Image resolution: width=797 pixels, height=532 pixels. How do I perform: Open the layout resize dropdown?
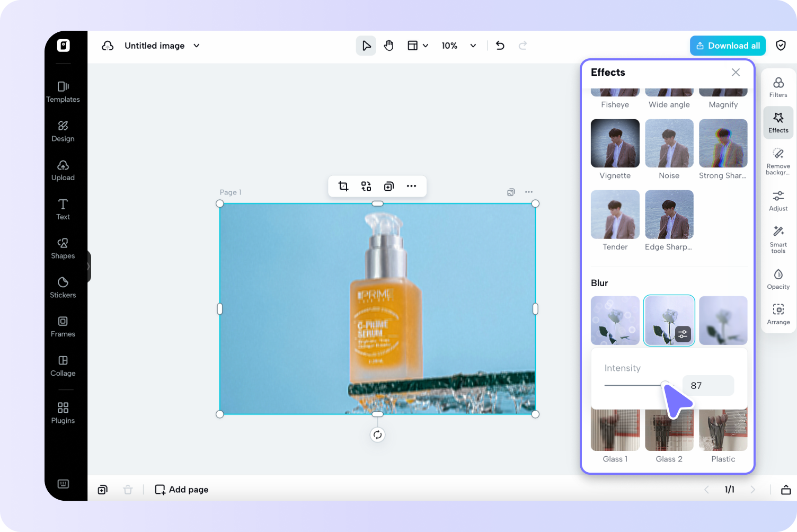418,46
